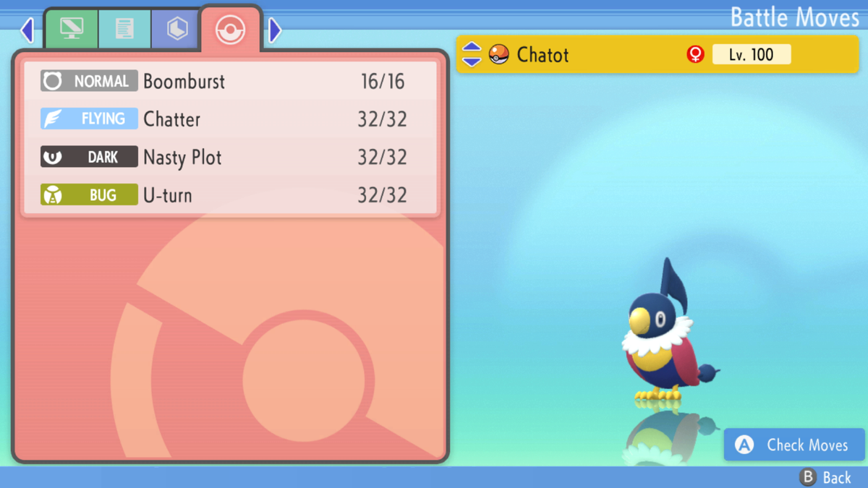Select the Chatter move row
The image size is (868, 488).
(x=230, y=119)
